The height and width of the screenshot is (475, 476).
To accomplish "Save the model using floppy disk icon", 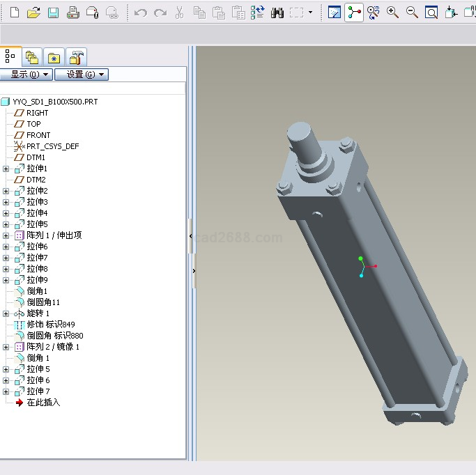I will click(53, 13).
